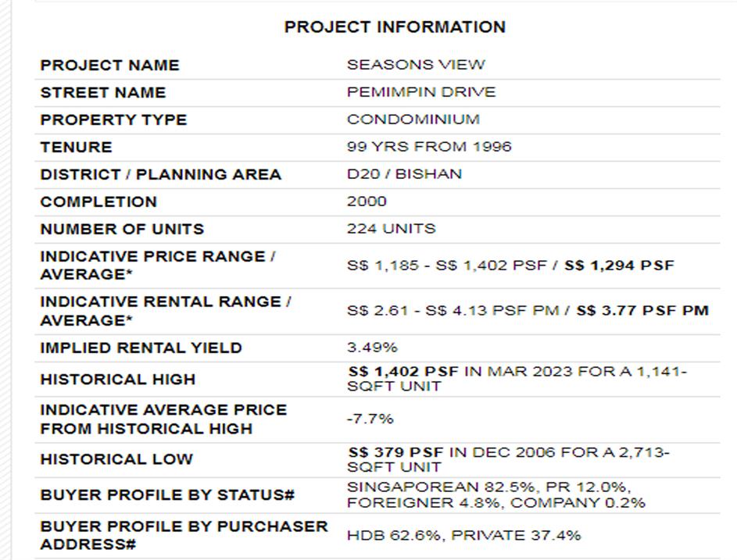
Task: Click the S$ 1,402 PSF historical high value
Action: pyautogui.click(x=403, y=372)
